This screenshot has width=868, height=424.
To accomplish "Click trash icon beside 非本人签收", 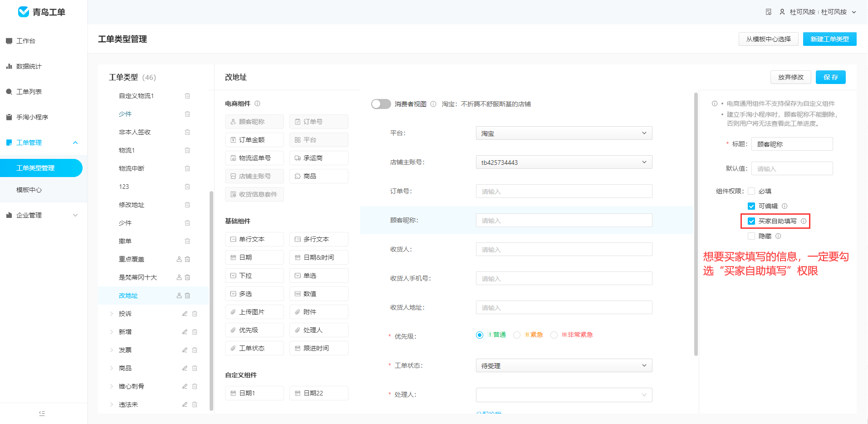I will [x=187, y=132].
